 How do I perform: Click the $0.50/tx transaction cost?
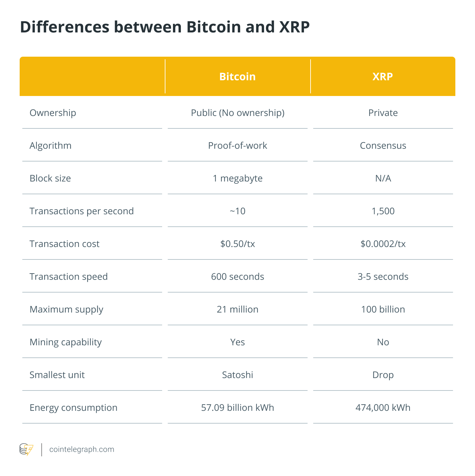tap(237, 244)
